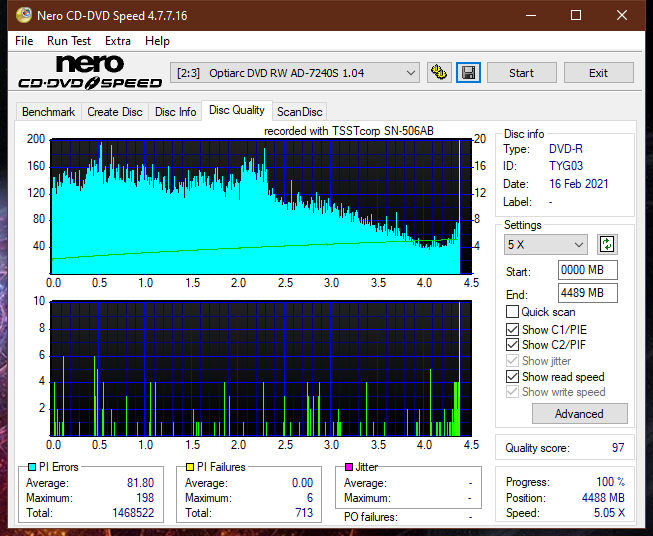The width and height of the screenshot is (653, 536).
Task: Switch to the Benchmark tab
Action: [x=49, y=112]
